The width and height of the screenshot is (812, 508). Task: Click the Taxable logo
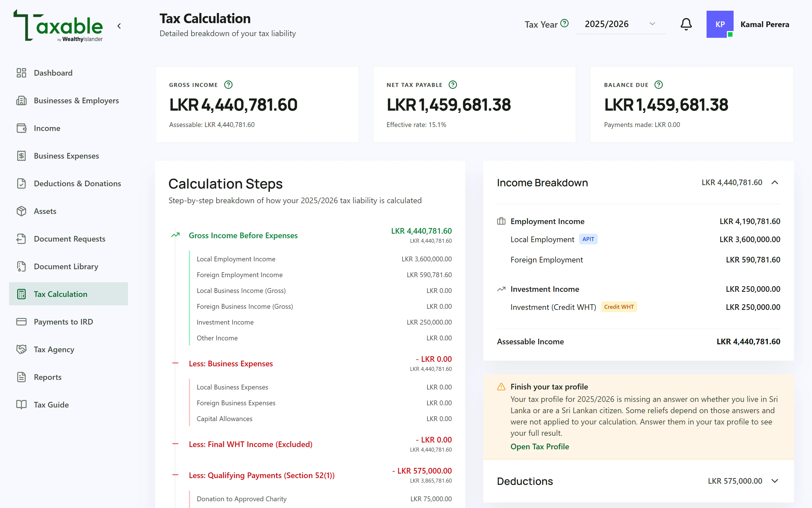point(58,25)
